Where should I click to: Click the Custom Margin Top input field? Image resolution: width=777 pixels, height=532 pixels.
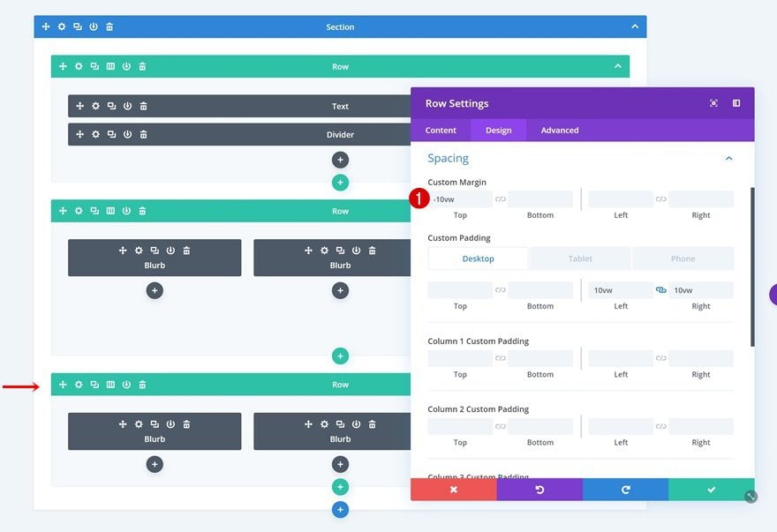[460, 199]
